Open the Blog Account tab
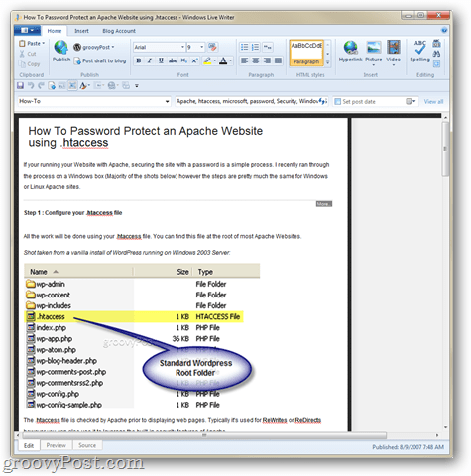The width and height of the screenshot is (471, 476). [119, 31]
